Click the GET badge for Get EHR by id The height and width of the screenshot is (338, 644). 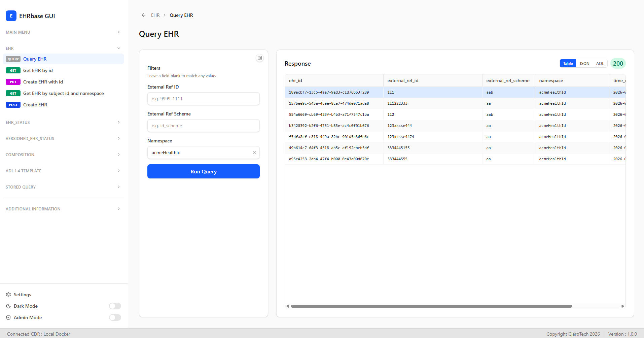pyautogui.click(x=13, y=70)
